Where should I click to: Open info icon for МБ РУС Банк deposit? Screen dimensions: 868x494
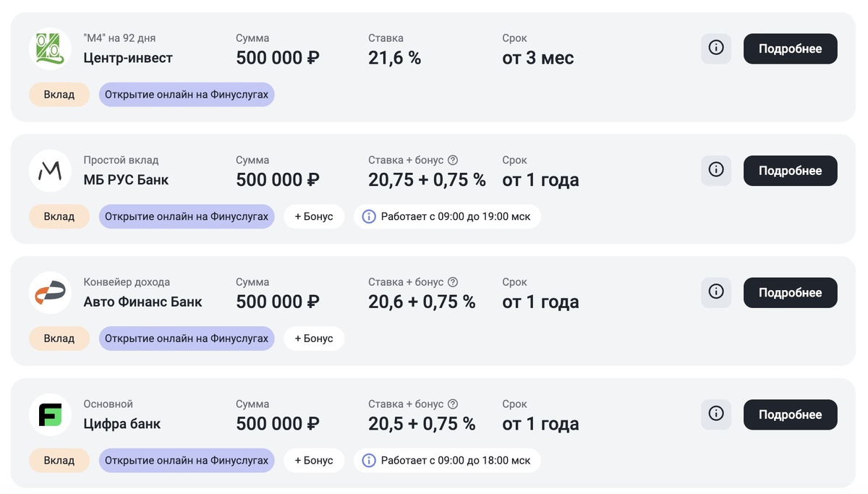tap(716, 170)
